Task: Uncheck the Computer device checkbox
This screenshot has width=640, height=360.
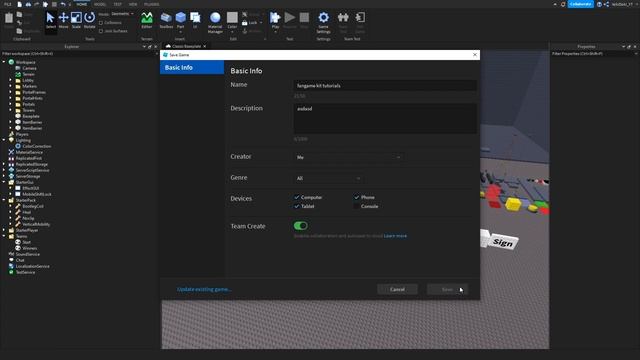Action: [x=297, y=197]
